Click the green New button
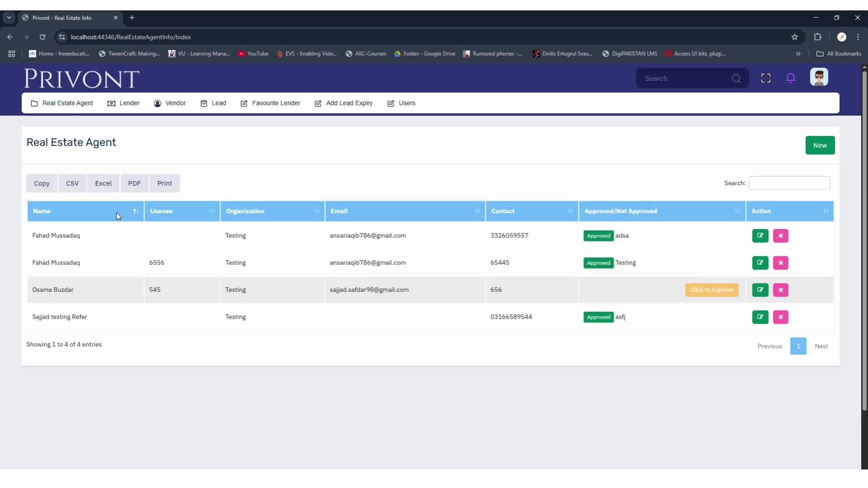 point(820,145)
